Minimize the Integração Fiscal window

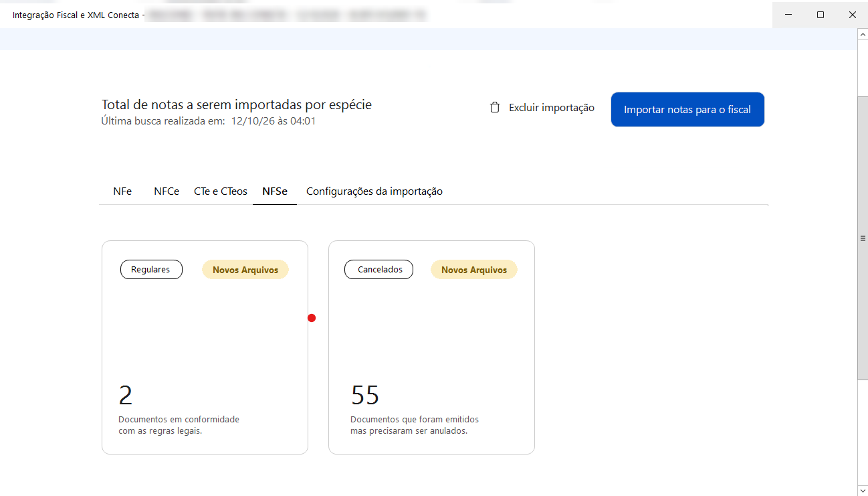click(x=788, y=15)
